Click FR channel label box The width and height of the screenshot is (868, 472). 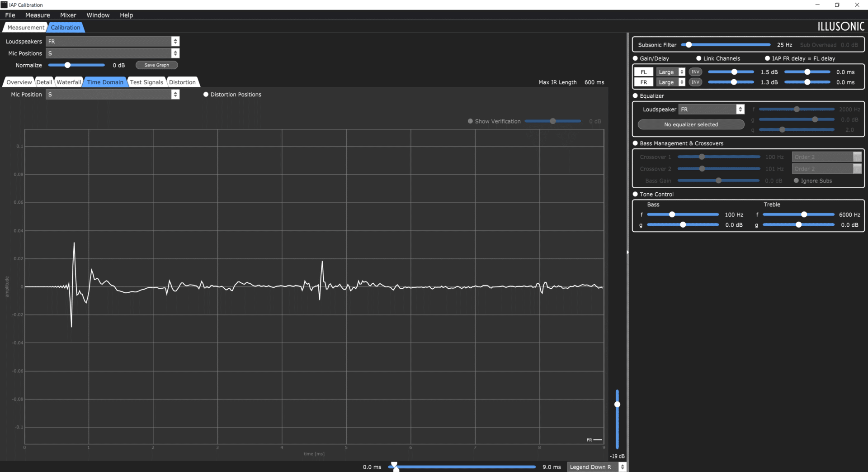[644, 82]
